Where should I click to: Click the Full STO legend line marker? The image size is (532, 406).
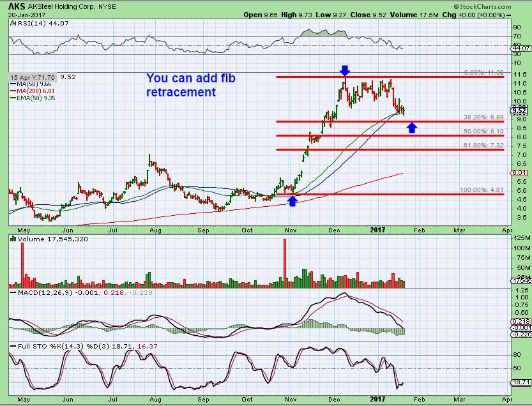13,346
